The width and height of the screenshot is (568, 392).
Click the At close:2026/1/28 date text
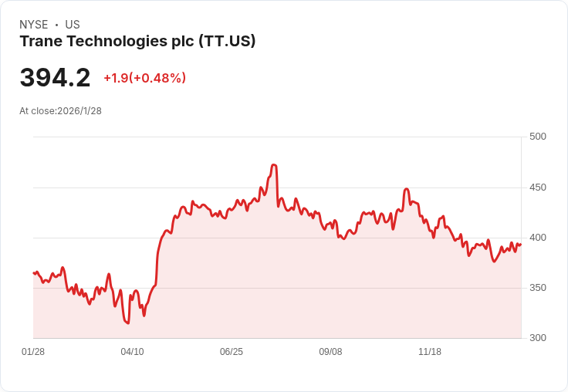pyautogui.click(x=60, y=111)
